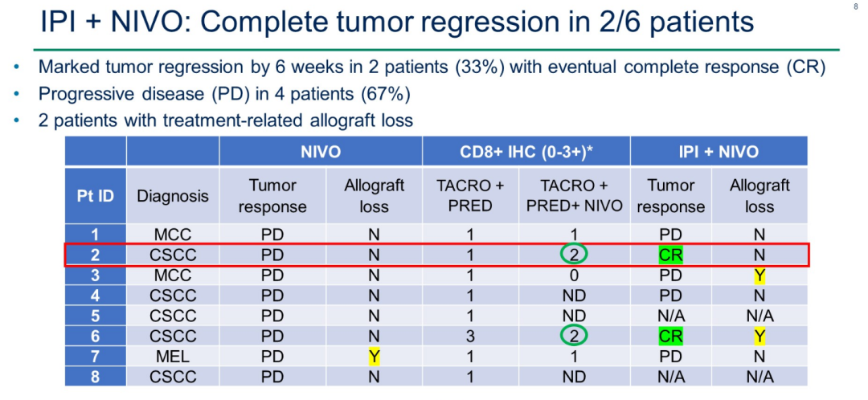This screenshot has width=868, height=400.
Task: Click the green-circled 2 in patient 6's row
Action: (x=574, y=336)
